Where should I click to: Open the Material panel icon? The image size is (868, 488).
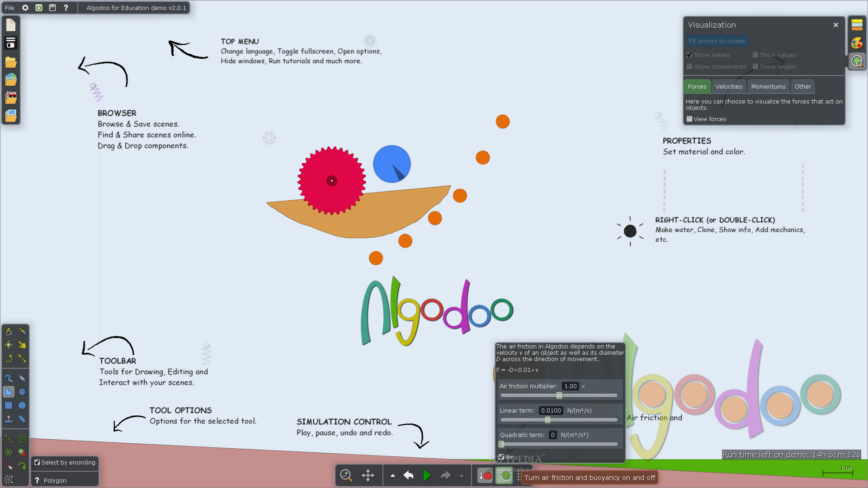tap(857, 25)
